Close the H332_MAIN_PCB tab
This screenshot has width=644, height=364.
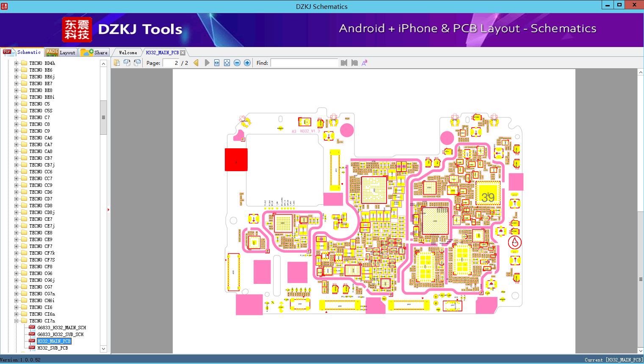pyautogui.click(x=182, y=53)
